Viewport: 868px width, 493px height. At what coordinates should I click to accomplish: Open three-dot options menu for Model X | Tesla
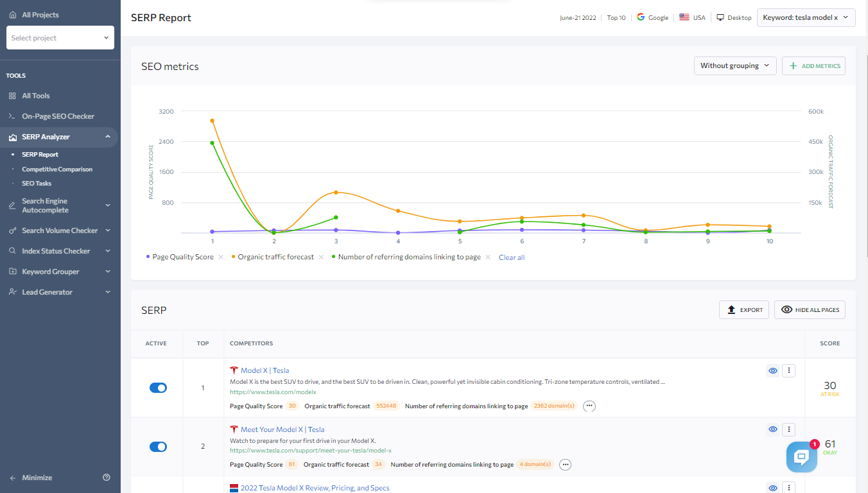pyautogui.click(x=790, y=370)
